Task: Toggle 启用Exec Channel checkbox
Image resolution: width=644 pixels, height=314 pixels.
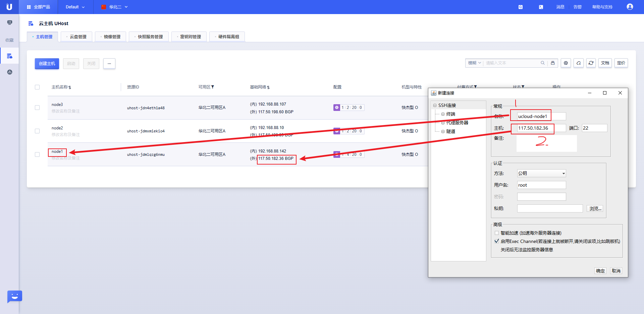Action: click(x=497, y=241)
